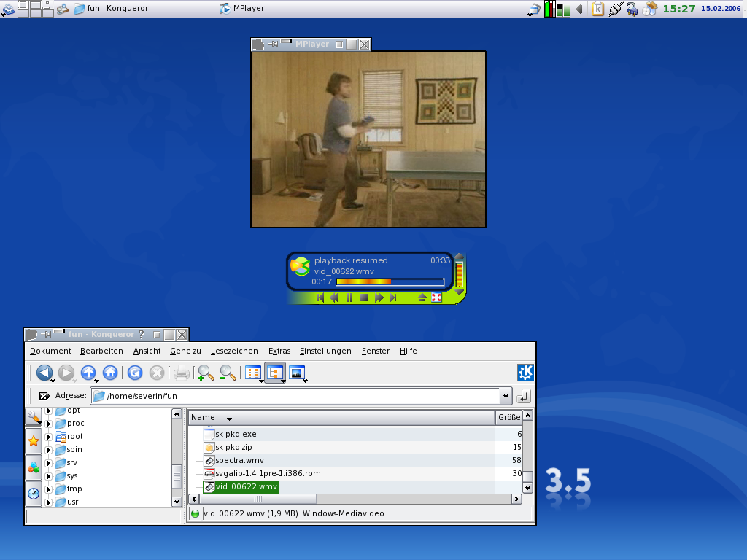This screenshot has height=560, width=747.
Task: Expand the root folder in the tree
Action: [x=48, y=437]
